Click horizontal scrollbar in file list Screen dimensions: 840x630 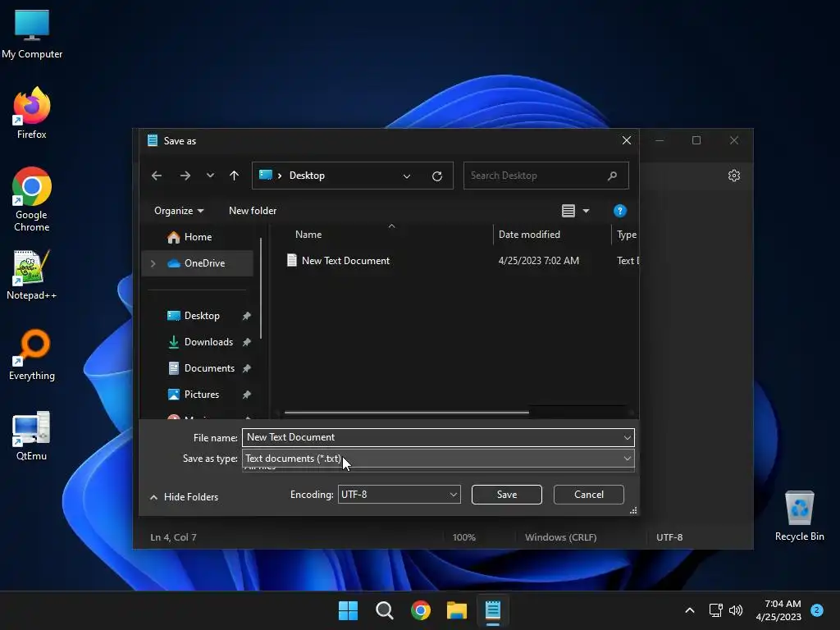click(x=407, y=413)
